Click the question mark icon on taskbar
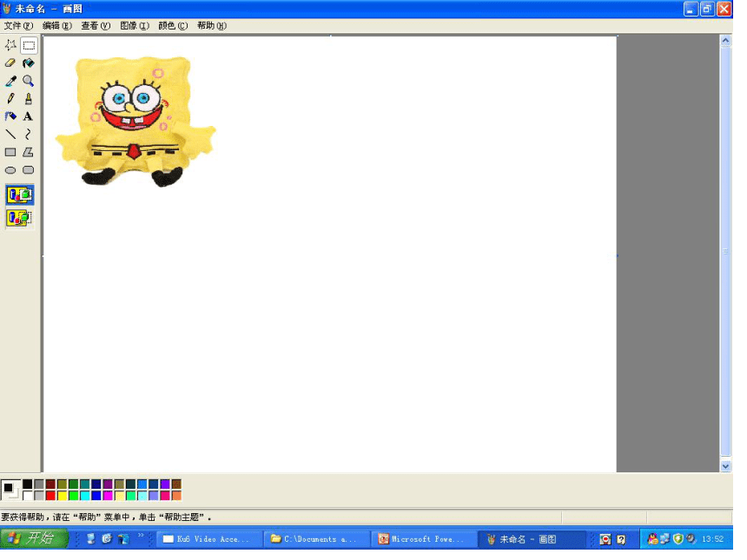Screen dimensions: 747x560 621,539
